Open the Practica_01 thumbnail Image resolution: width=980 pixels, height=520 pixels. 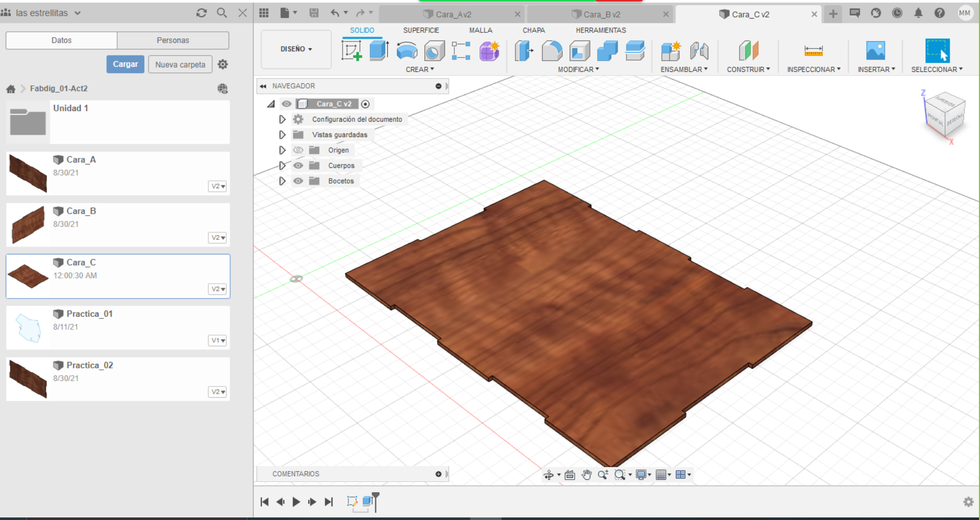(x=28, y=327)
